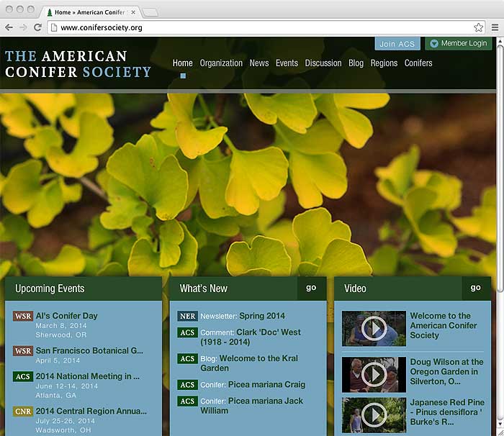Open the Discussion menu item
Screen dimensions: 504x436
tap(323, 63)
